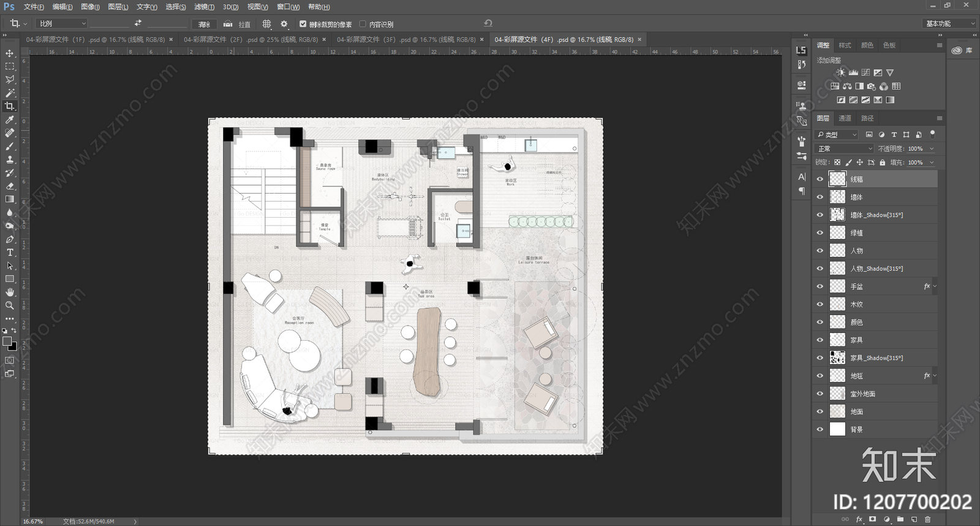Open the 基本功能 workspace dropdown
The height and width of the screenshot is (526, 980).
click(949, 23)
